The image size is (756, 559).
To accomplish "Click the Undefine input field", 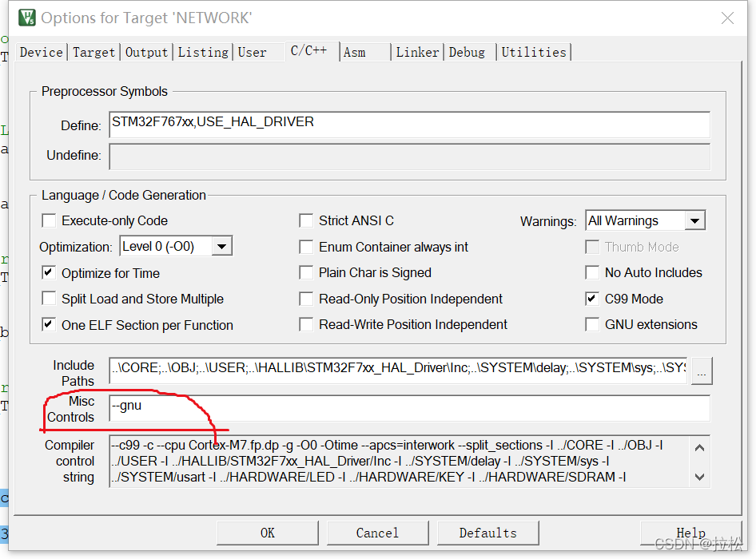I will pos(409,157).
